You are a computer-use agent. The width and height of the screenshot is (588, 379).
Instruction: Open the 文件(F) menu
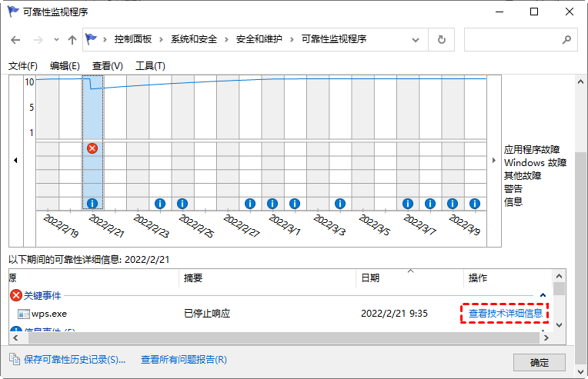tap(23, 66)
